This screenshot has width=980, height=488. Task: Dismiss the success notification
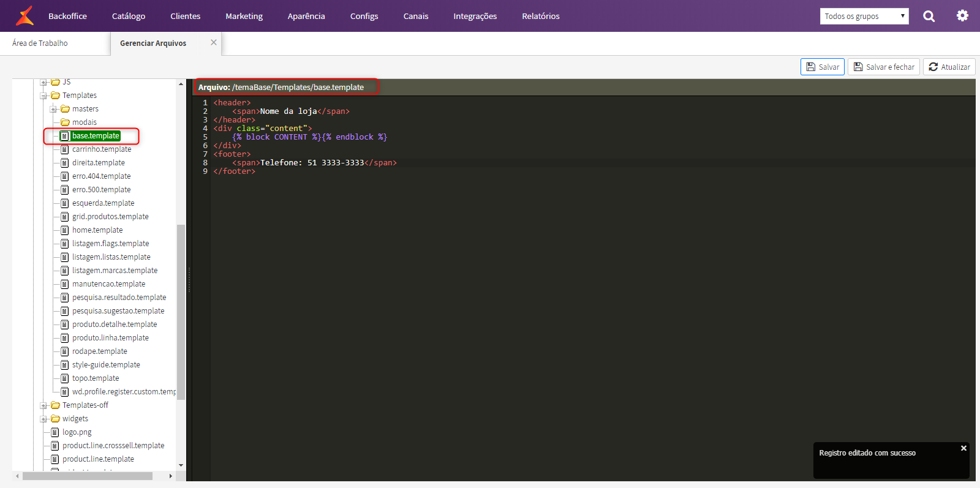(x=963, y=448)
